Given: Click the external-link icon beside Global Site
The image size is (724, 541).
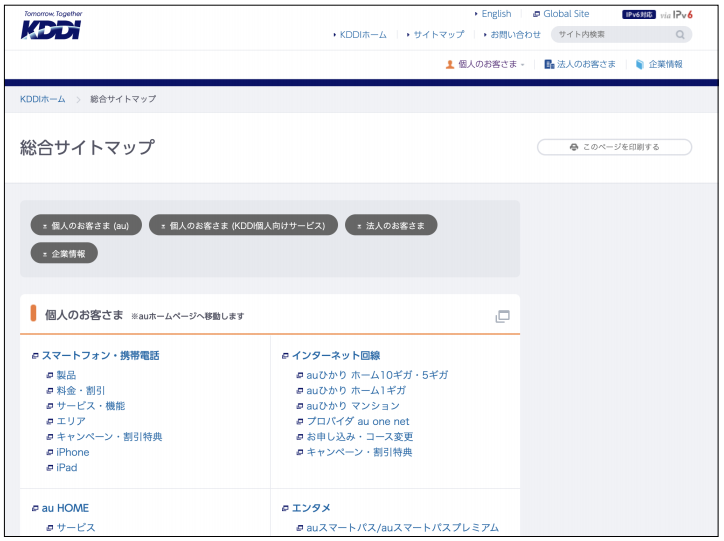Looking at the screenshot, I should pos(536,14).
